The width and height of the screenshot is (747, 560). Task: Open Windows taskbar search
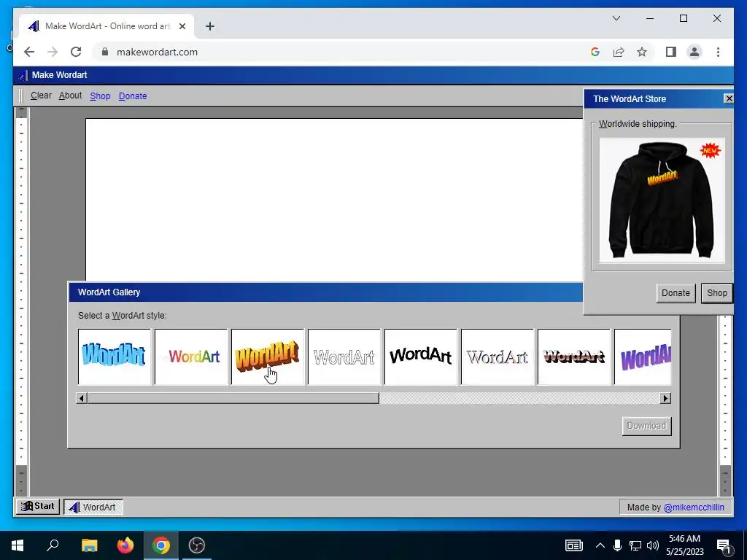click(53, 545)
